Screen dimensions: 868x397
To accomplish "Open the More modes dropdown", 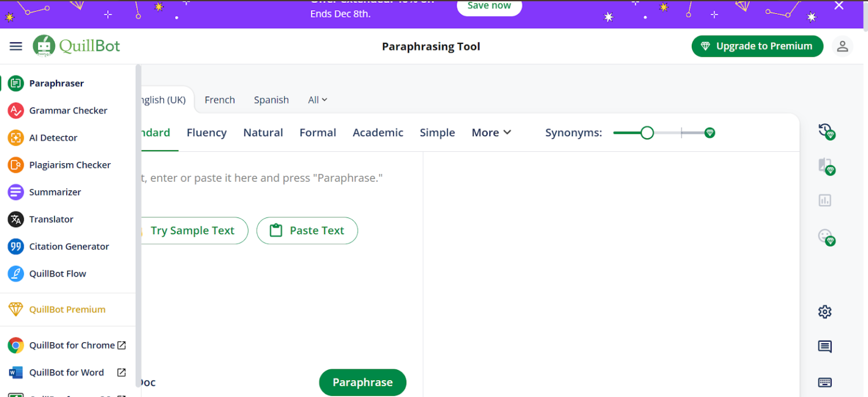I will point(491,132).
